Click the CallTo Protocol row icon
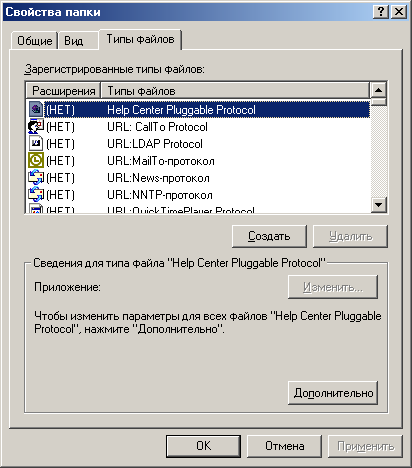This screenshot has width=412, height=468. coord(36,127)
